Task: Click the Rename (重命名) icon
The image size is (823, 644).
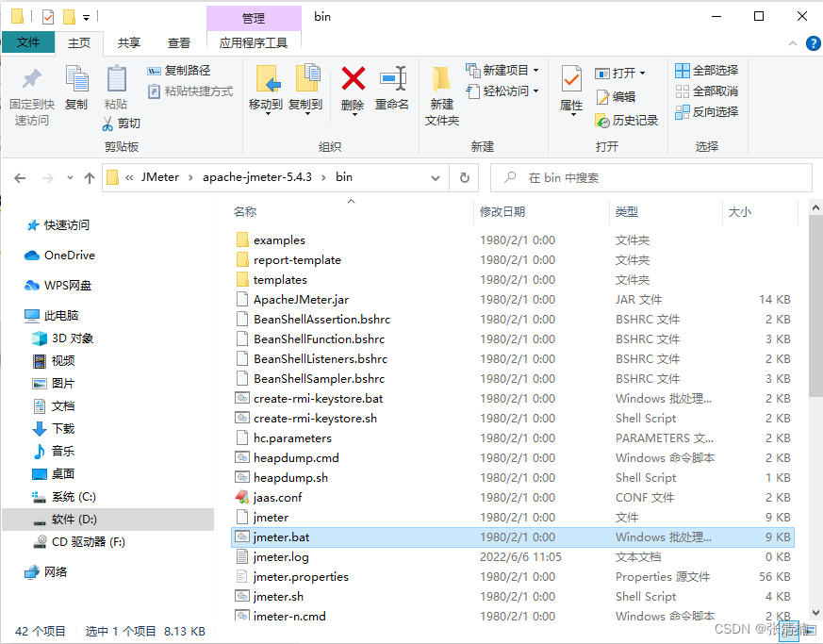Action: point(392,78)
